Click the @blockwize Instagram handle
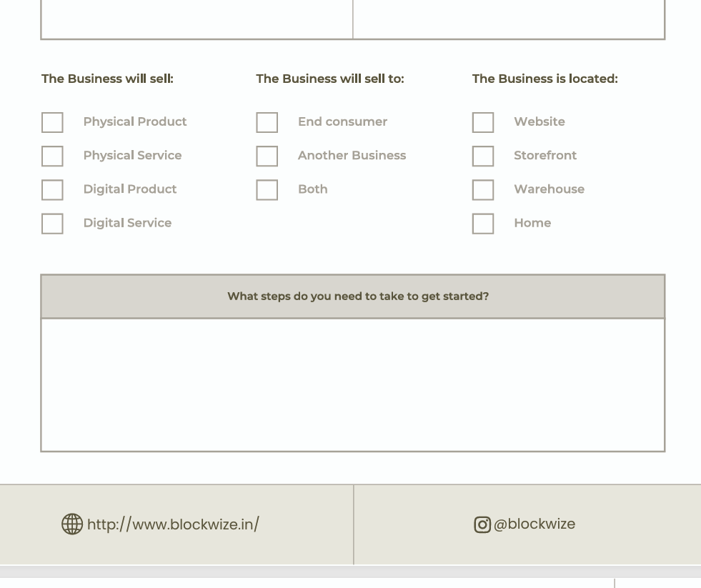701x588 pixels. [534, 524]
